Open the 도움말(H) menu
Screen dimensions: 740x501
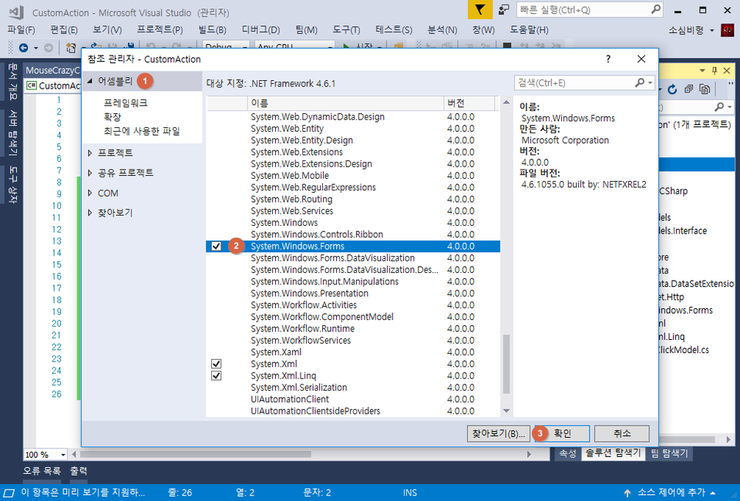[529, 30]
